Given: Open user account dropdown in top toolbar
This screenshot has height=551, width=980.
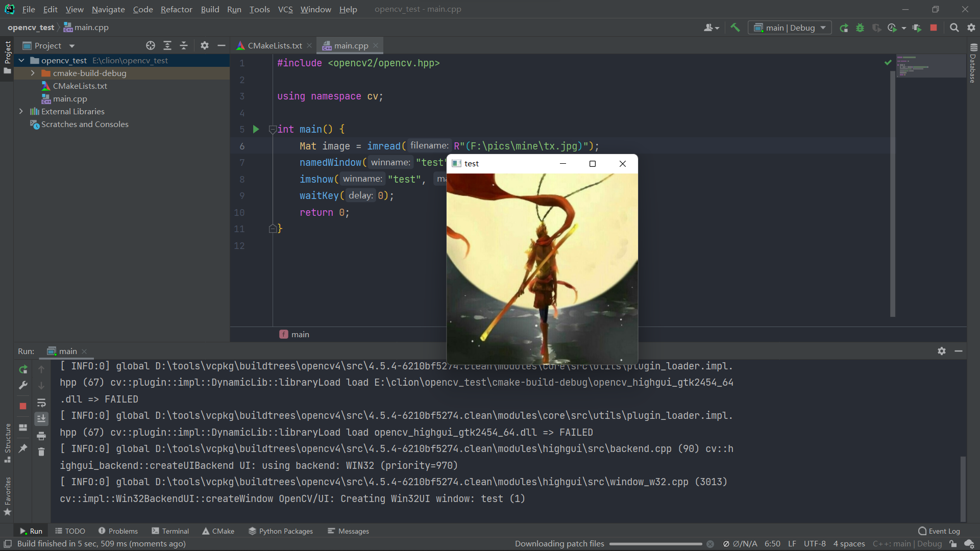Looking at the screenshot, I should [712, 28].
